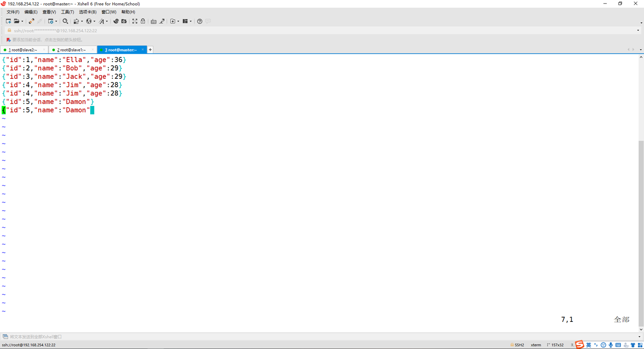
Task: Click the greyed feedback speech bubble icon
Action: (x=208, y=21)
